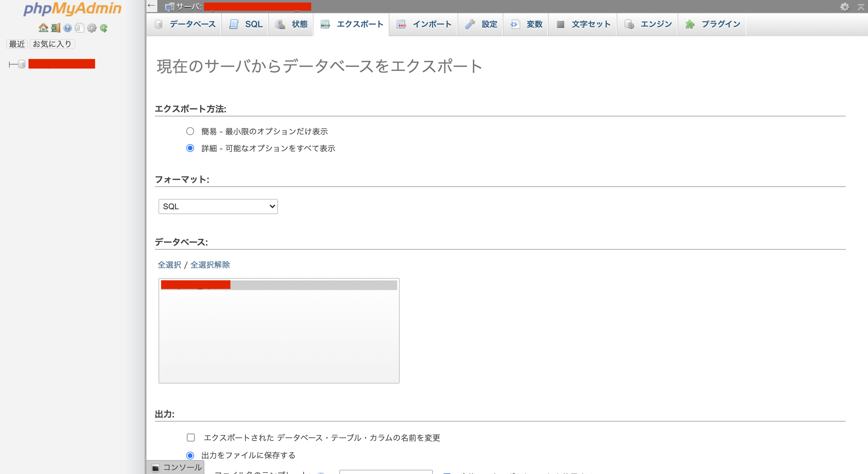Open phpMyAdmin help via question mark icon
868x474 pixels.
pyautogui.click(x=68, y=28)
